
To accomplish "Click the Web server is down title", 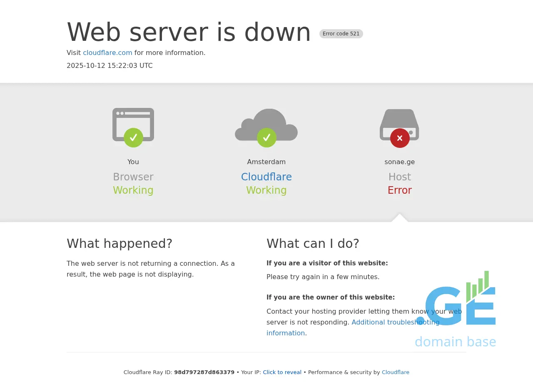I will click(x=189, y=32).
